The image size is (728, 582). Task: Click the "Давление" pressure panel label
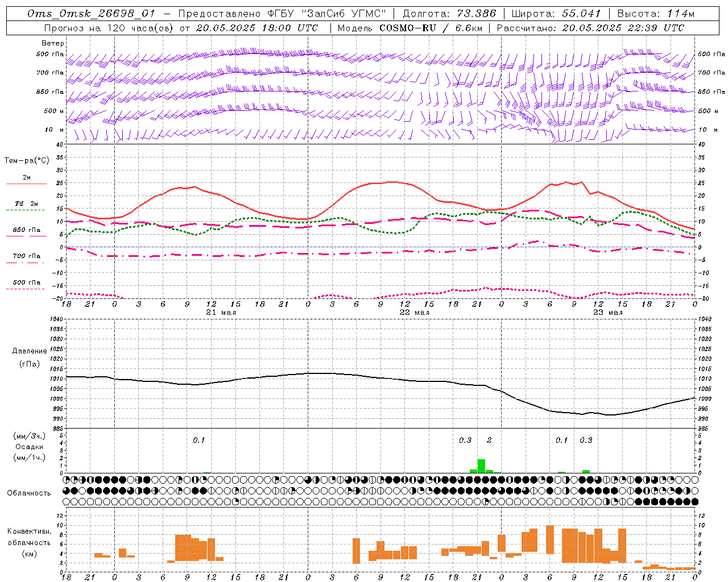coord(29,351)
